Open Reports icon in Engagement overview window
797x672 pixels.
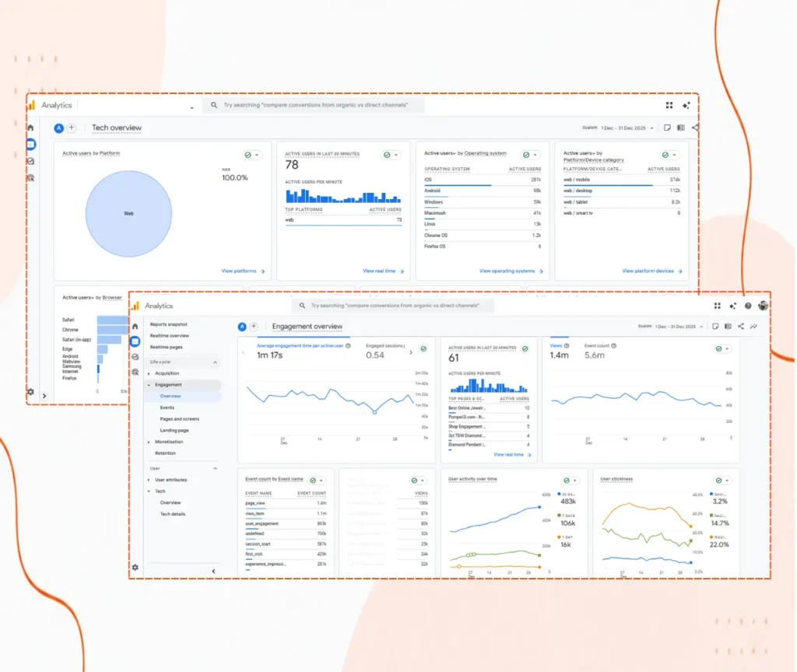(135, 341)
